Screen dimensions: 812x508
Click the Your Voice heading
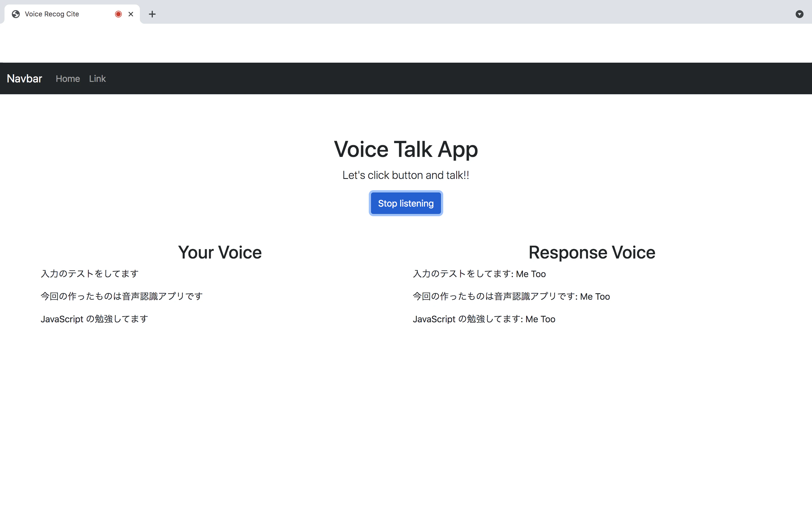pos(220,252)
